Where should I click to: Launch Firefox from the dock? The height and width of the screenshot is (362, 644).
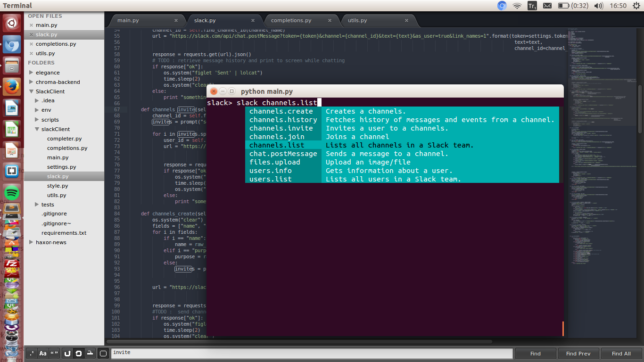12,87
